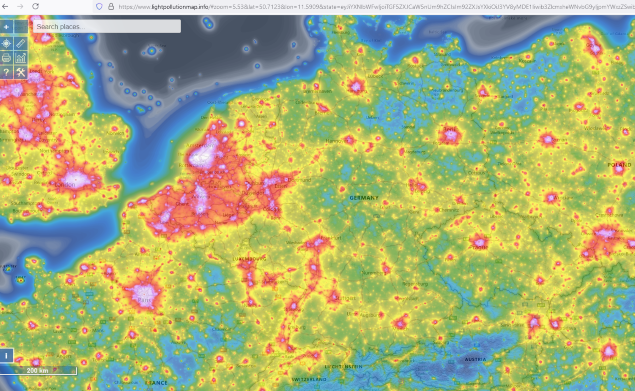
Task: Select the ruler measurement tool
Action: tap(21, 43)
